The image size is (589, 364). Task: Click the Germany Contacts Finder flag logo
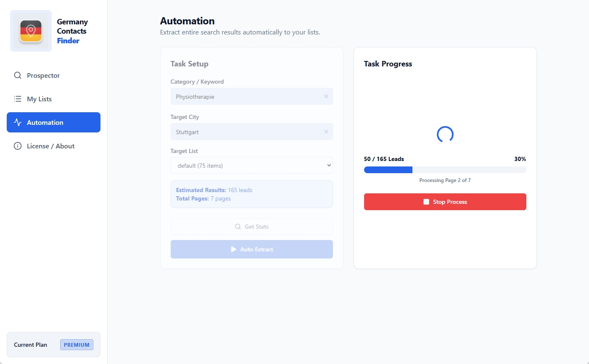pyautogui.click(x=31, y=30)
